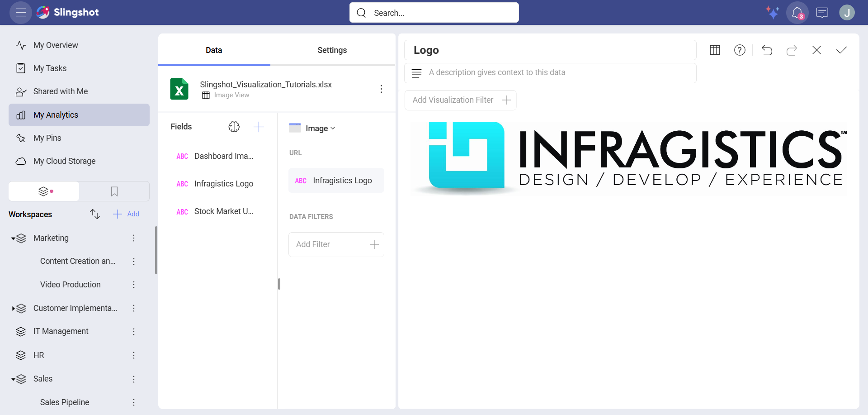The image size is (868, 415).
Task: Open notifications bell
Action: tap(797, 12)
